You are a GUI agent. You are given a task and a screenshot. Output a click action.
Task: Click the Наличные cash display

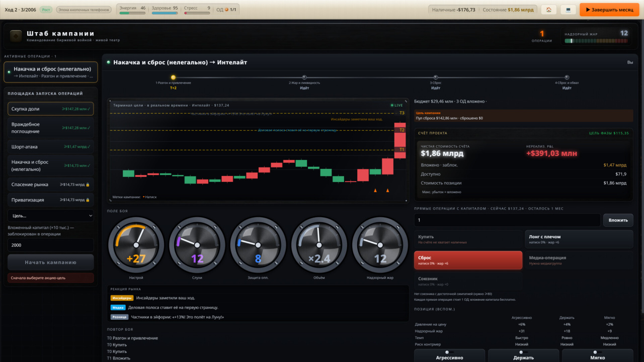click(x=454, y=10)
